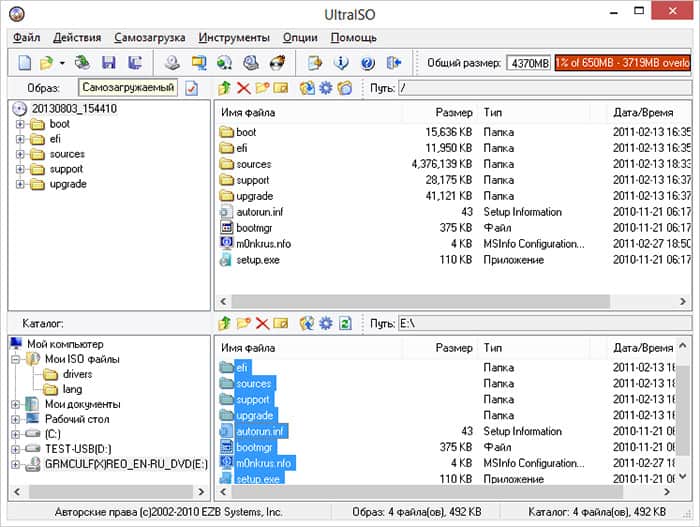
Task: Click the red X delete icon in image pane
Action: (x=244, y=88)
